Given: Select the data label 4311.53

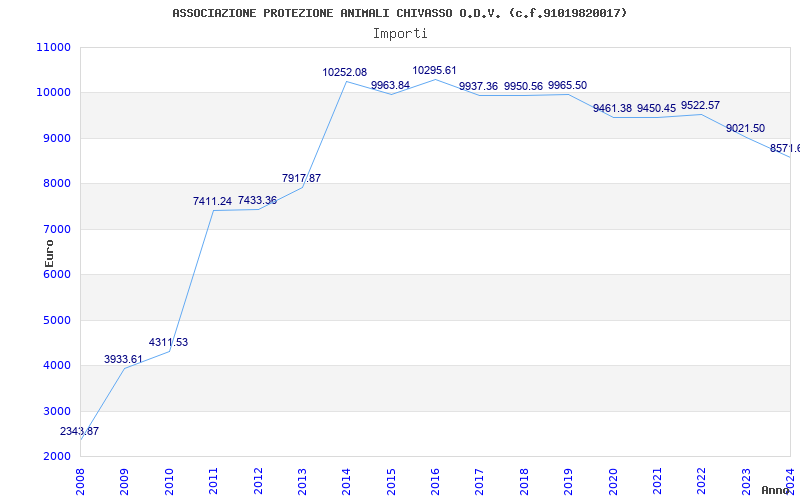Looking at the screenshot, I should (x=168, y=342).
